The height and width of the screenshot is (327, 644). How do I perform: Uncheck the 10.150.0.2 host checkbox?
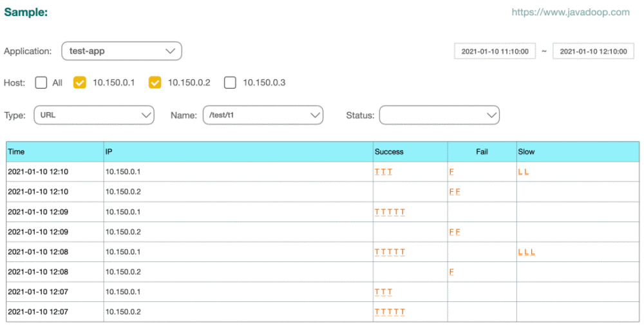[x=155, y=83]
